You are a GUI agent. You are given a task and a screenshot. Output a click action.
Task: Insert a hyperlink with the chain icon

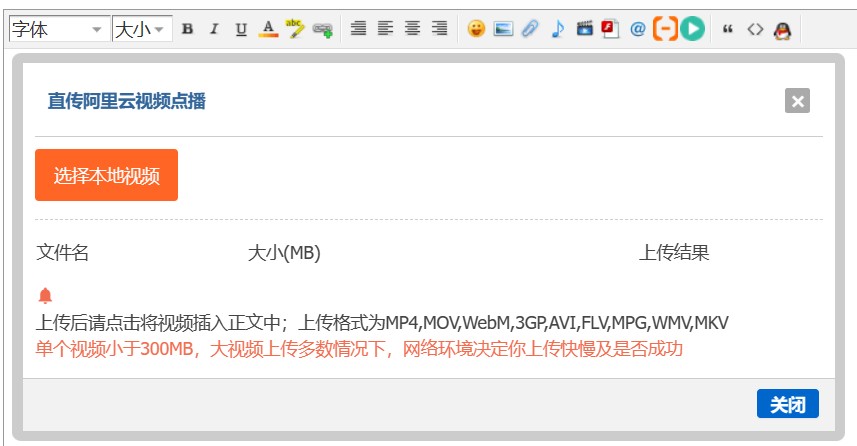click(322, 29)
